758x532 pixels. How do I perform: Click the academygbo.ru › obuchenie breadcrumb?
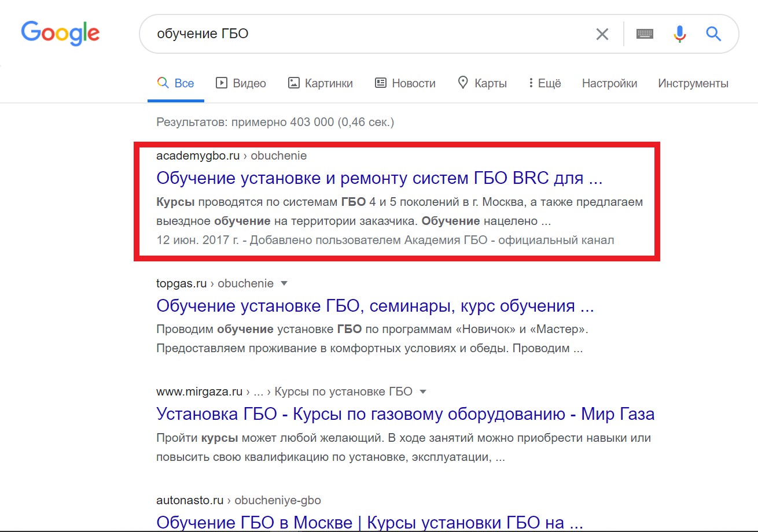pyautogui.click(x=231, y=156)
